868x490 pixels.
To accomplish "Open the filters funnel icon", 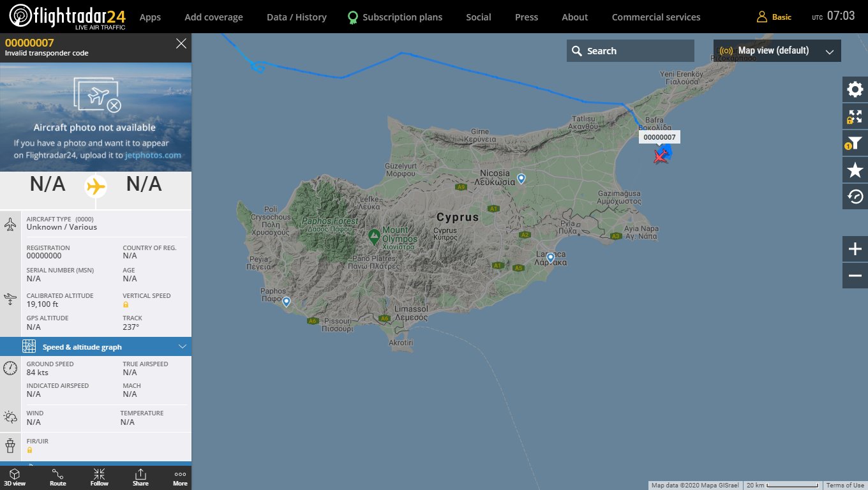I will click(x=855, y=144).
